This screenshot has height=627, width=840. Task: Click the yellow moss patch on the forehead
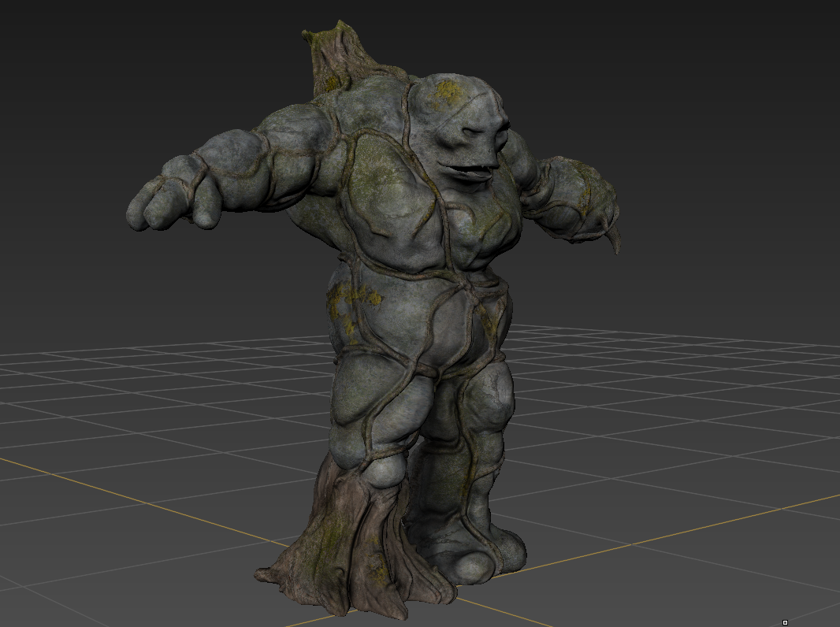pyautogui.click(x=447, y=91)
